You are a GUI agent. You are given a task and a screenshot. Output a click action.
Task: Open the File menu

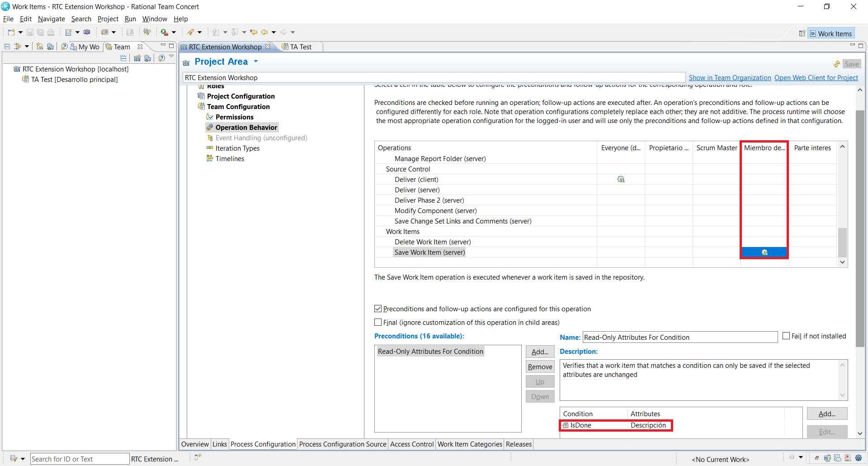[8, 19]
